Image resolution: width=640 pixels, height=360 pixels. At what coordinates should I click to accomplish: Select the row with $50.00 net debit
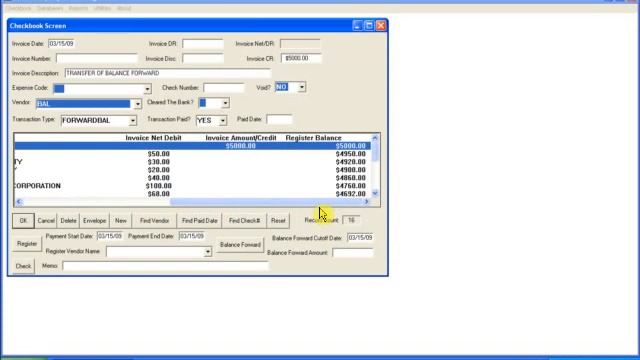(193, 154)
